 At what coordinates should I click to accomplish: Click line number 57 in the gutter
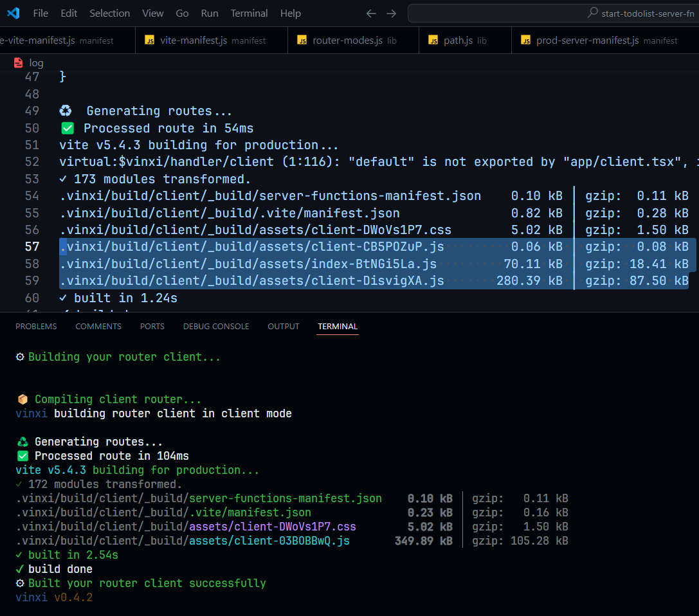[x=32, y=246]
